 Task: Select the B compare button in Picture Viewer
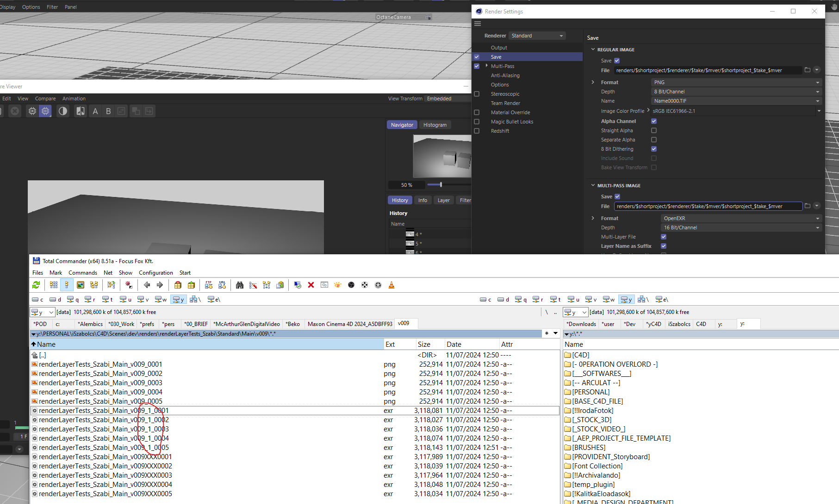tap(108, 111)
